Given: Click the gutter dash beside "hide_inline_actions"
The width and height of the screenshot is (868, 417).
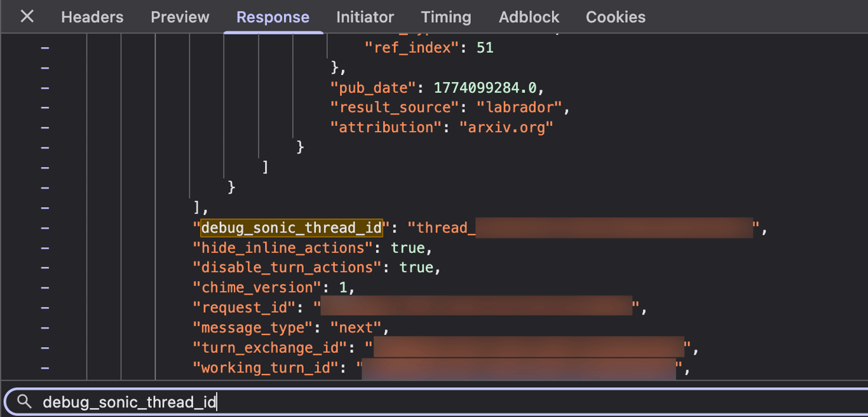Looking at the screenshot, I should coord(45,247).
